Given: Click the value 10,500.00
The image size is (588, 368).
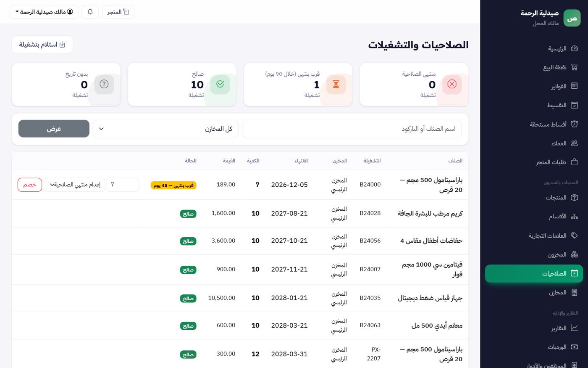Looking at the screenshot, I should pos(222,298).
